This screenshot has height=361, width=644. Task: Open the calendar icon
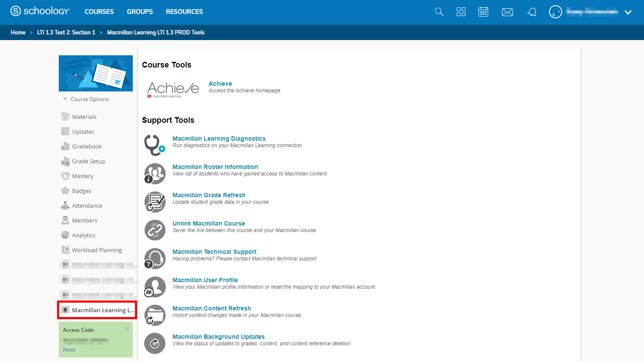pyautogui.click(x=483, y=12)
